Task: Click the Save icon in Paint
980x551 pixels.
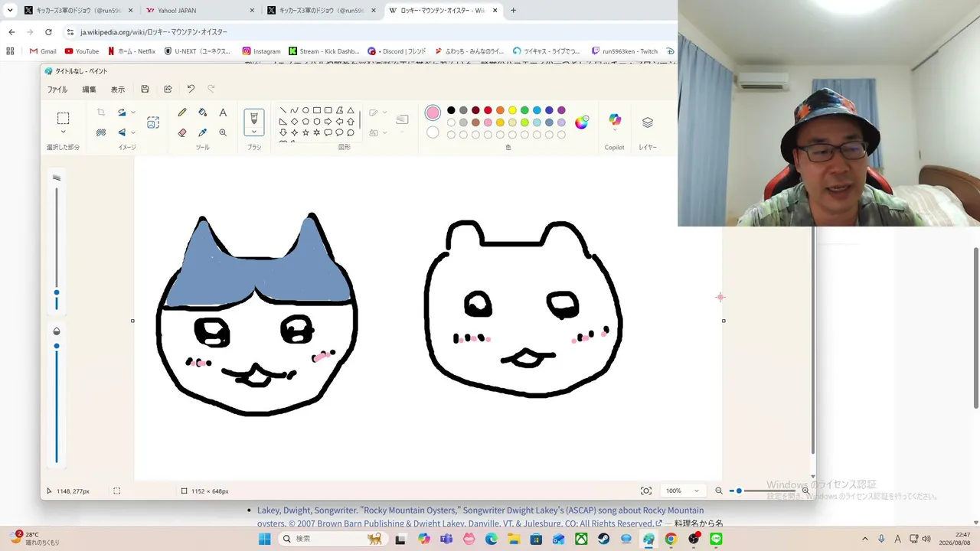Action: (145, 90)
